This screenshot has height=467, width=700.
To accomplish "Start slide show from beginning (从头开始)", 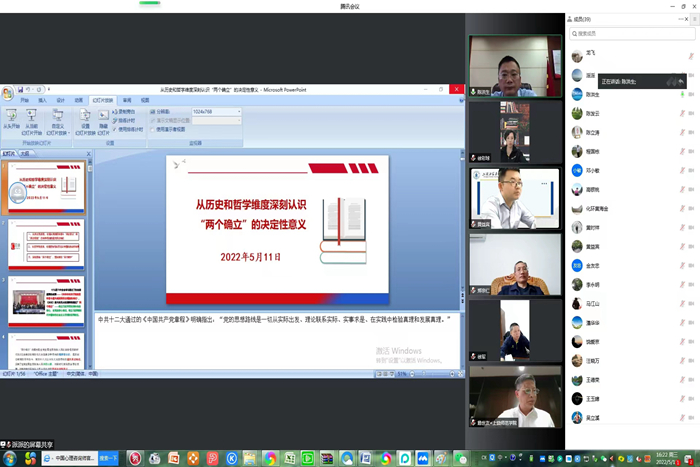I will [12, 119].
